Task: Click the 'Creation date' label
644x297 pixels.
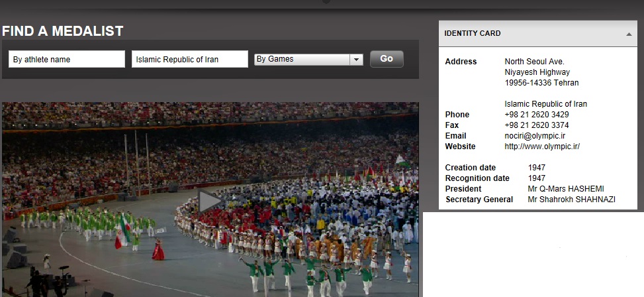Action: tap(471, 168)
